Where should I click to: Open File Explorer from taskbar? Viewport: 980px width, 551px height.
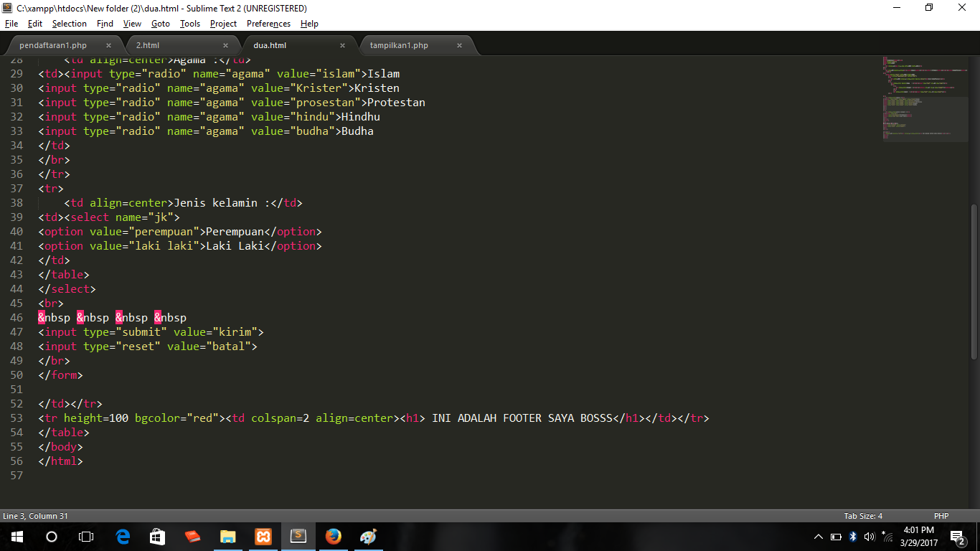[227, 537]
